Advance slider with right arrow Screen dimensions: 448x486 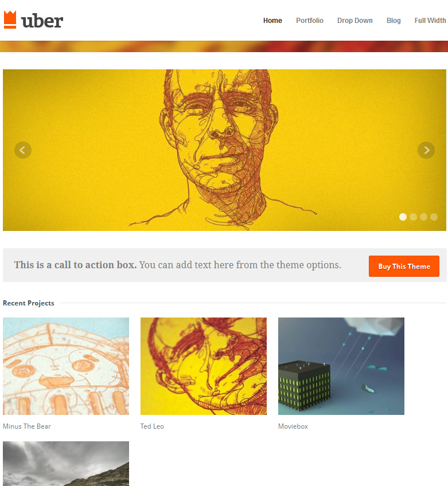tap(426, 150)
